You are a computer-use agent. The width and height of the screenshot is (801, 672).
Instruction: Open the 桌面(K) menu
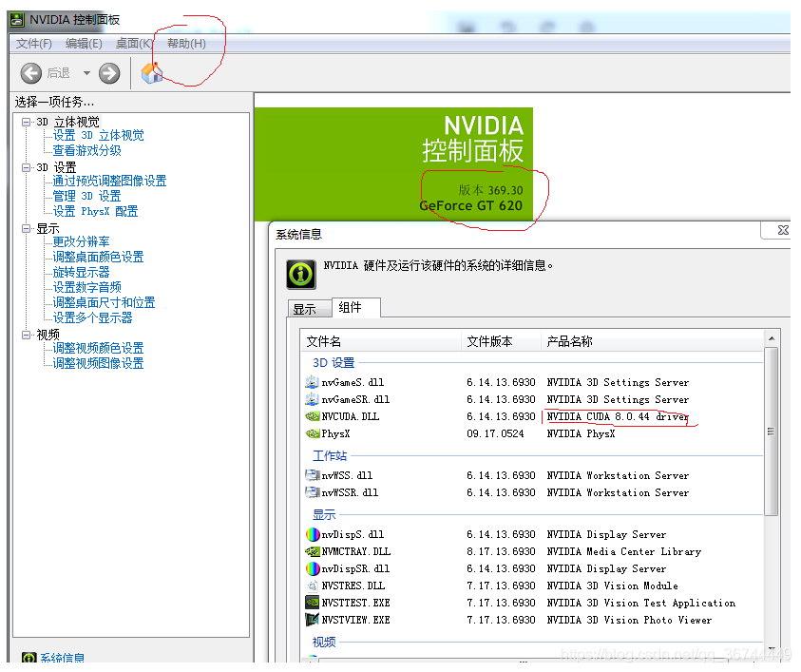point(134,44)
